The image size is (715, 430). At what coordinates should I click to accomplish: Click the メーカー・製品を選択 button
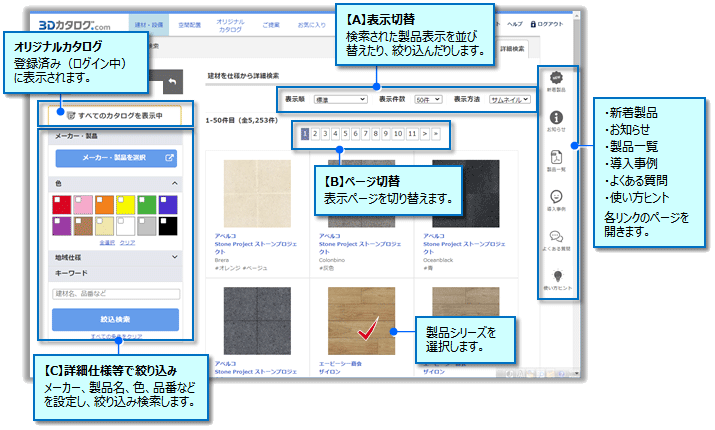116,158
